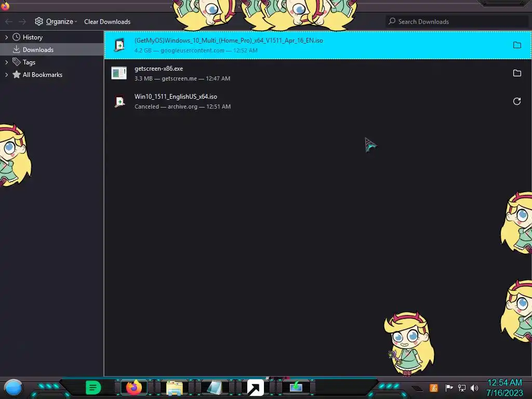Screen dimensions: 532x399
Task: Click the network tray icon
Action: tap(461, 388)
